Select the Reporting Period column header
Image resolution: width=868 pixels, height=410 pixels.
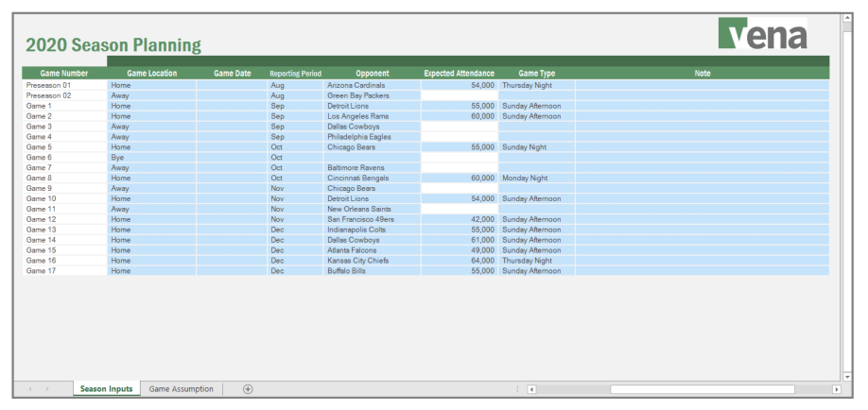(x=295, y=73)
